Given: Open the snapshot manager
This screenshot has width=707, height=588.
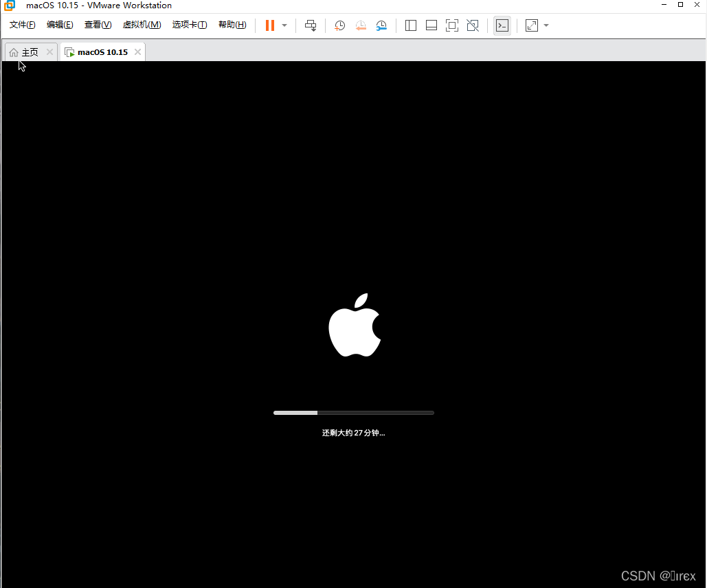Looking at the screenshot, I should click(381, 25).
